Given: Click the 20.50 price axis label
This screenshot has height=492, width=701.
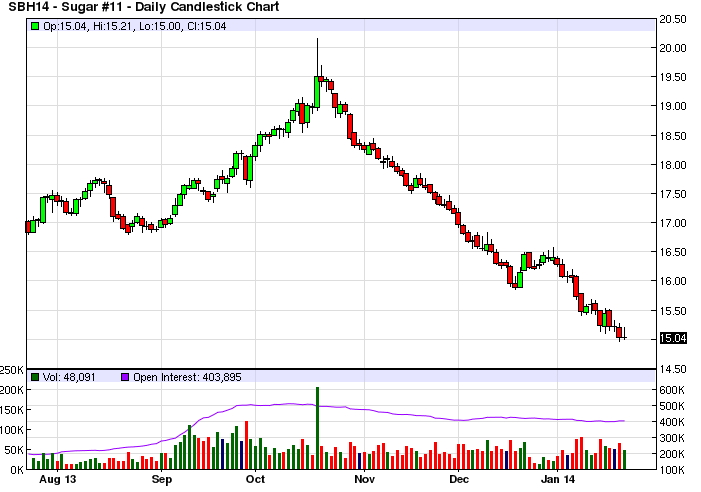Looking at the screenshot, I should pyautogui.click(x=673, y=19).
